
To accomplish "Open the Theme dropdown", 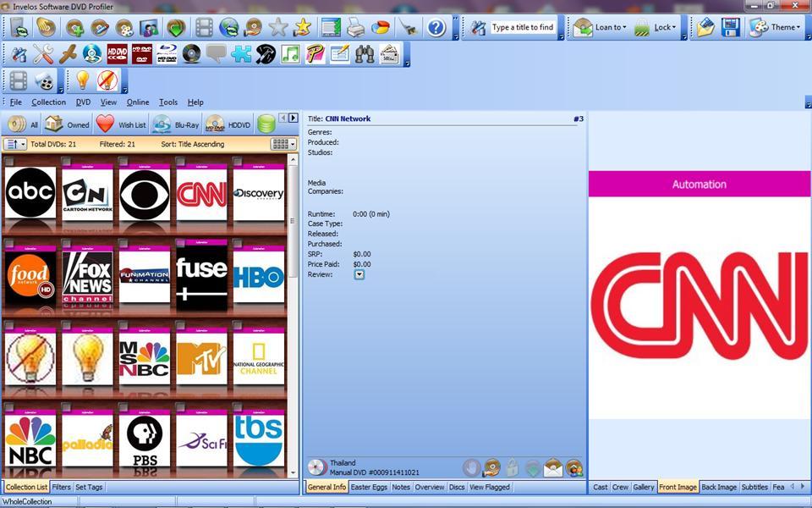I will coord(776,27).
